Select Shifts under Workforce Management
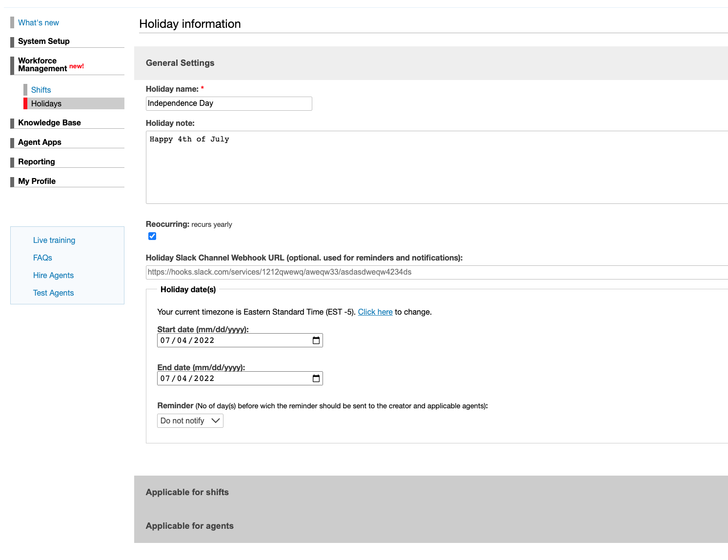 click(40, 90)
